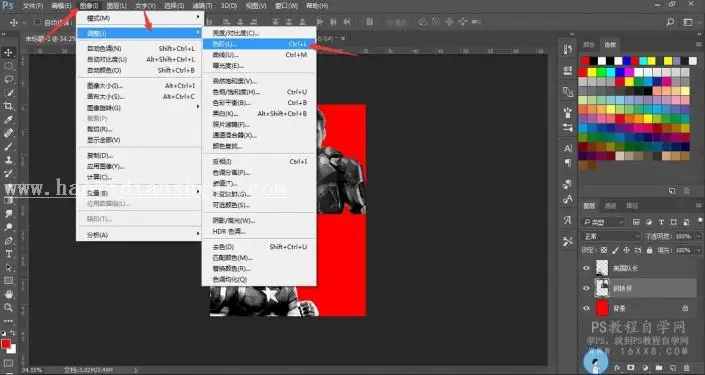Viewport: 705px width, 375px height.
Task: Expand the 模式(M) submenu
Action: click(139, 18)
